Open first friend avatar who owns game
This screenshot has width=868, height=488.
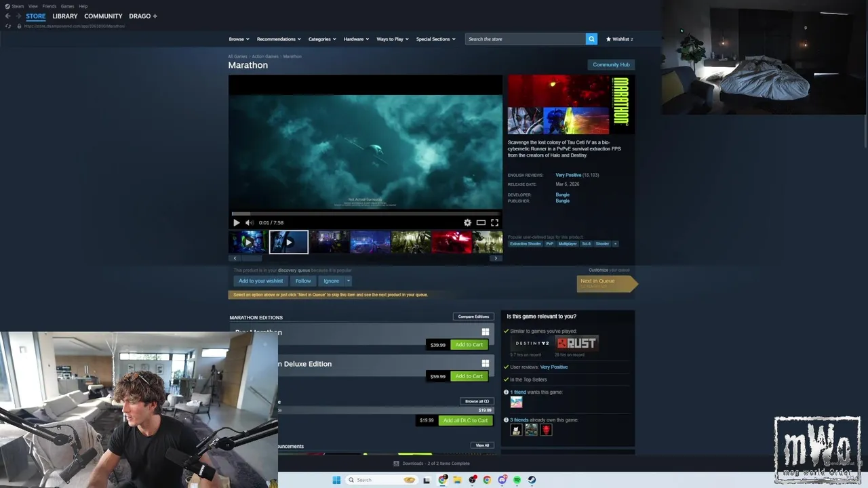[517, 430]
